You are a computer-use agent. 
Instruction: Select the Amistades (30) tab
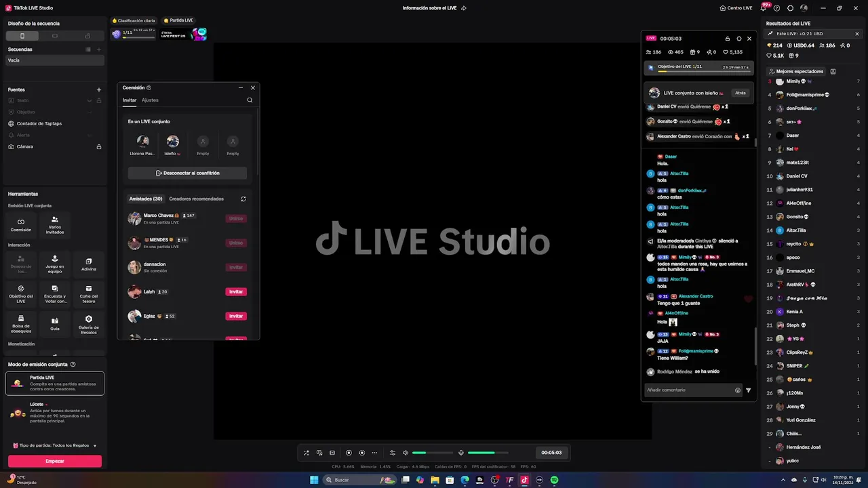[146, 199]
